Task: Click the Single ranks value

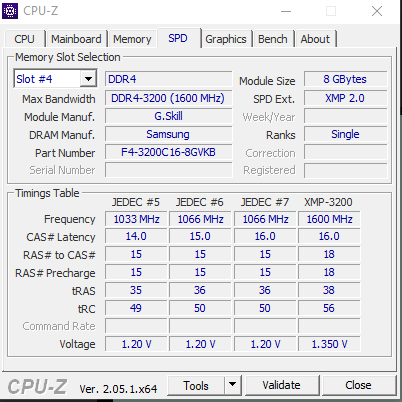Action: pyautogui.click(x=345, y=134)
